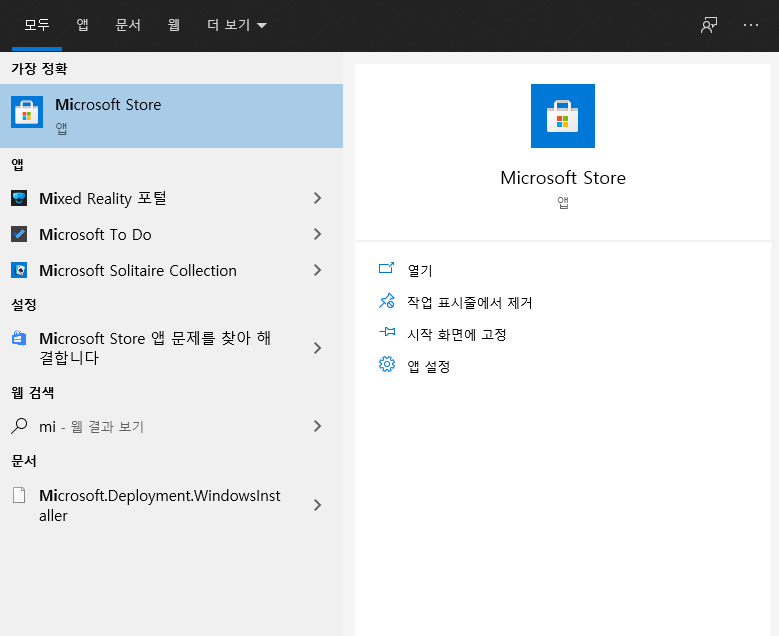Screen dimensions: 779x636
Task: Click the Microsoft Store icon in best match
Action: pyautogui.click(x=27, y=112)
